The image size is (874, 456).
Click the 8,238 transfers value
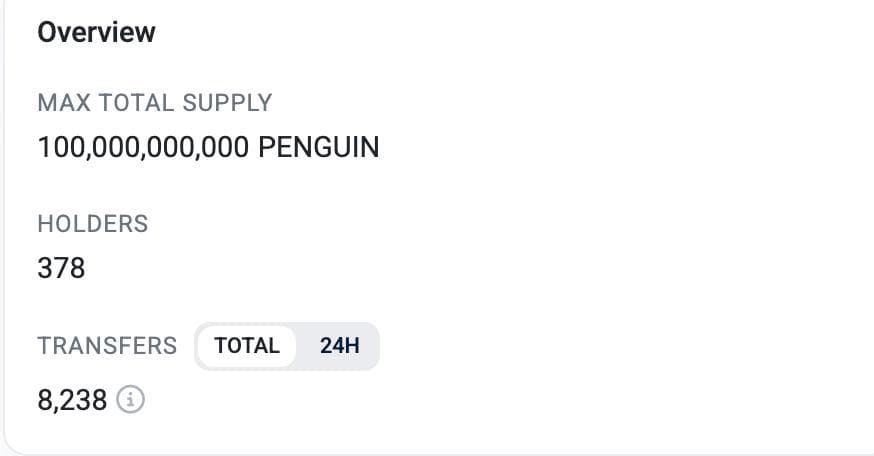[x=72, y=401]
